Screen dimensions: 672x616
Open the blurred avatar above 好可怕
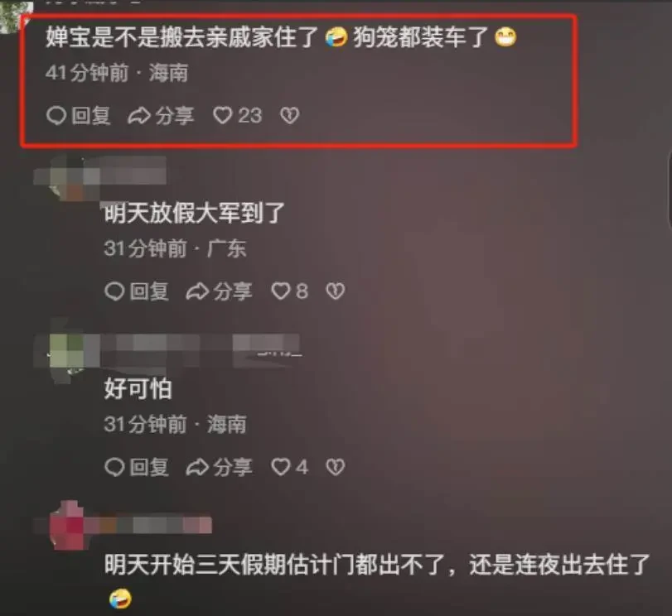(68, 351)
